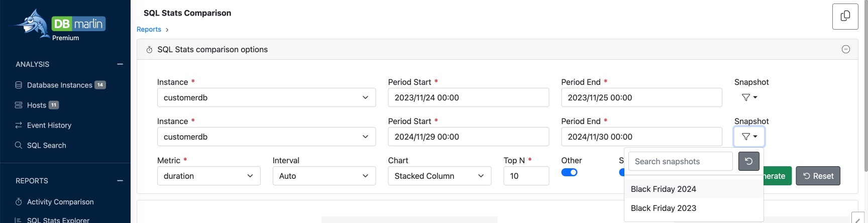868x223 pixels.
Task: Expand the Interval Auto dropdown
Action: (324, 176)
